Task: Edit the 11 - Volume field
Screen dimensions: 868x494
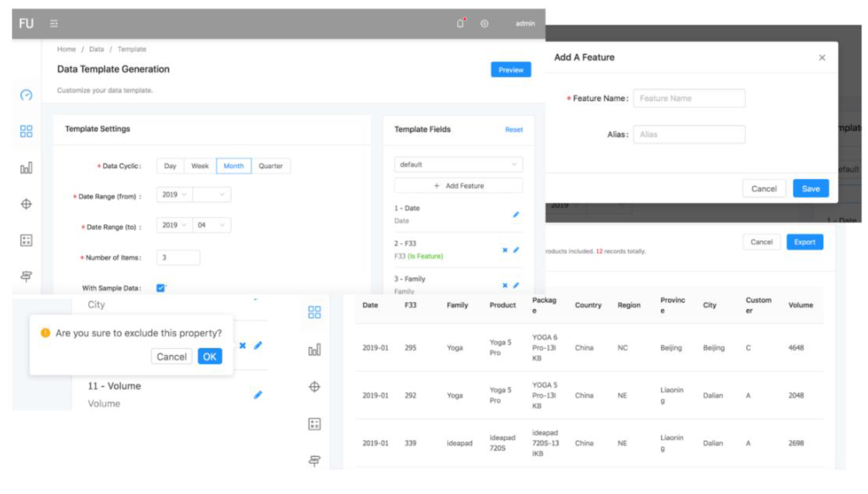Action: [258, 395]
